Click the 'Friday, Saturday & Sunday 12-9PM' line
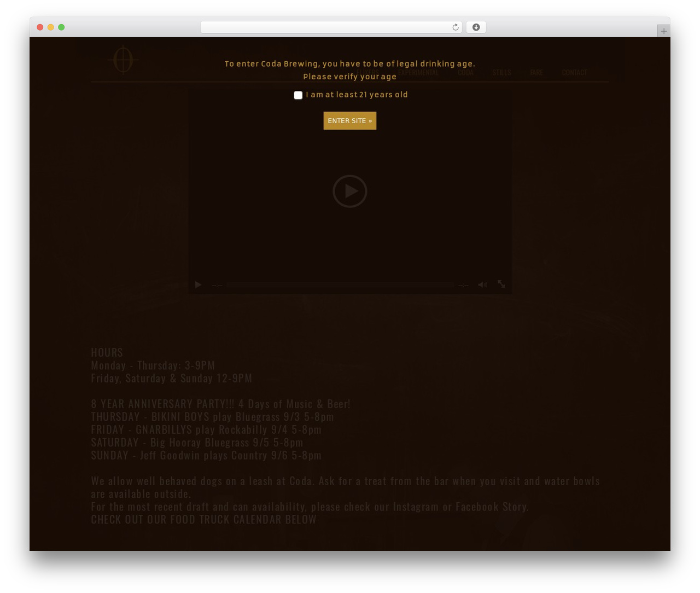Image resolution: width=700 pixels, height=593 pixels. 172,378
